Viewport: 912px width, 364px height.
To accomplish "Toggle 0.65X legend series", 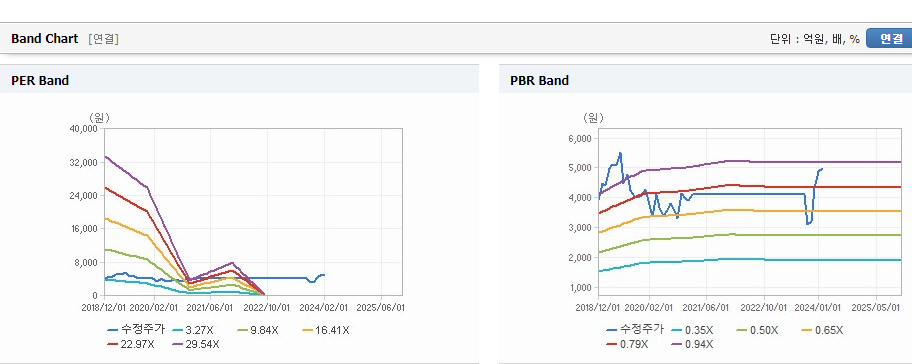I will pos(821,330).
